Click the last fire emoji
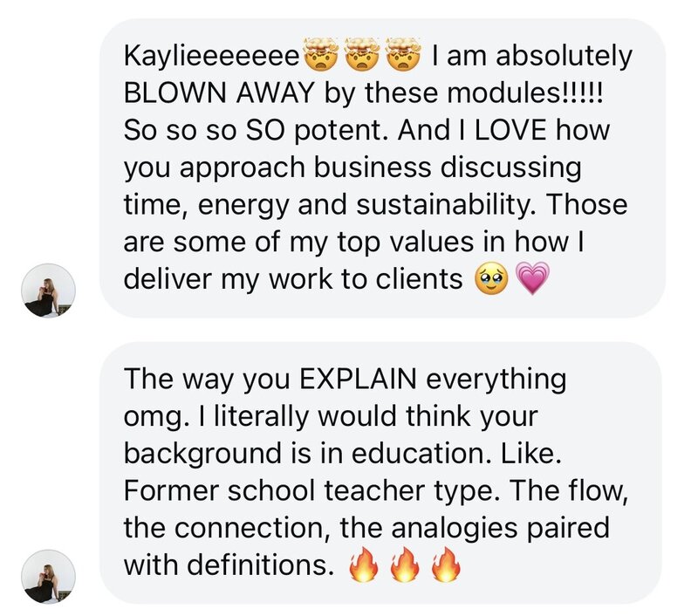The image size is (698, 616). pyautogui.click(x=445, y=566)
